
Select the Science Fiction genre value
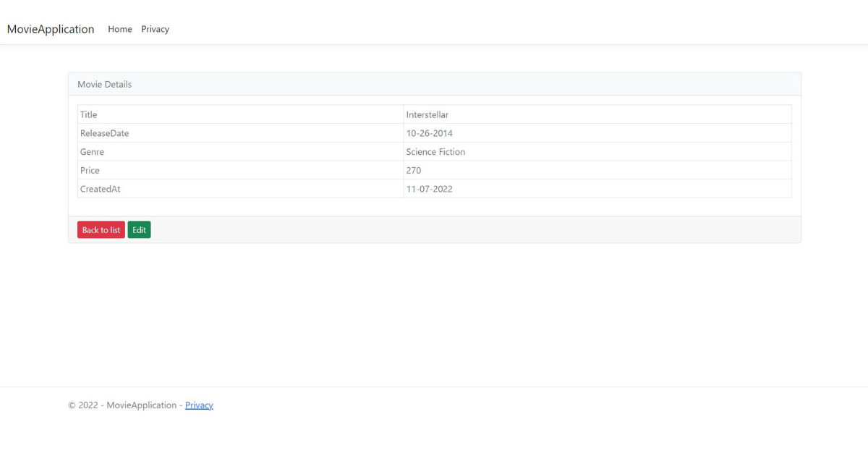pyautogui.click(x=435, y=152)
